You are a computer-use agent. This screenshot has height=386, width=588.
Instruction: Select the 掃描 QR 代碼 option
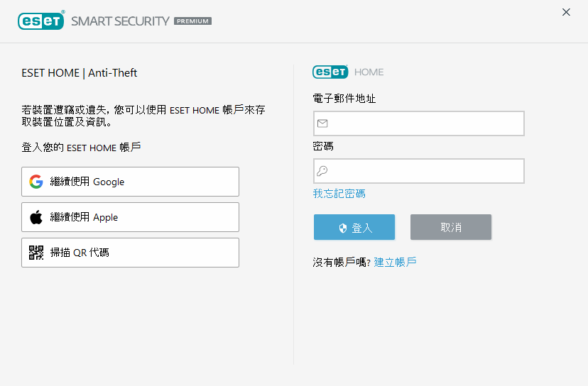[x=130, y=253]
